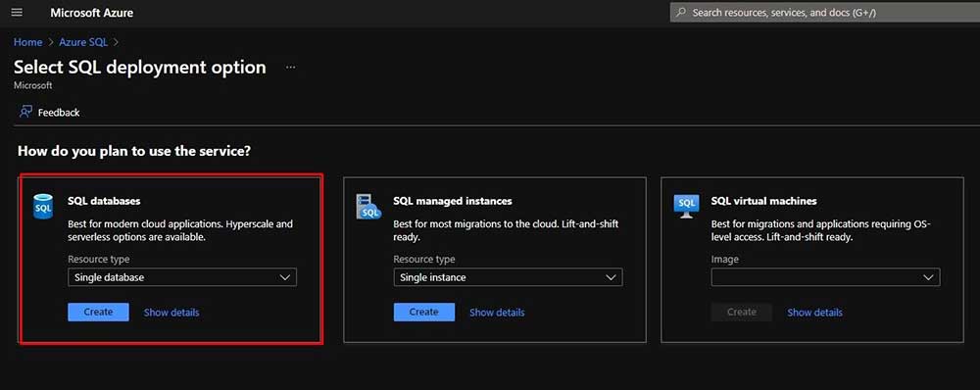The width and height of the screenshot is (980, 390).
Task: Click the SQL managed instances card title
Action: click(x=453, y=201)
